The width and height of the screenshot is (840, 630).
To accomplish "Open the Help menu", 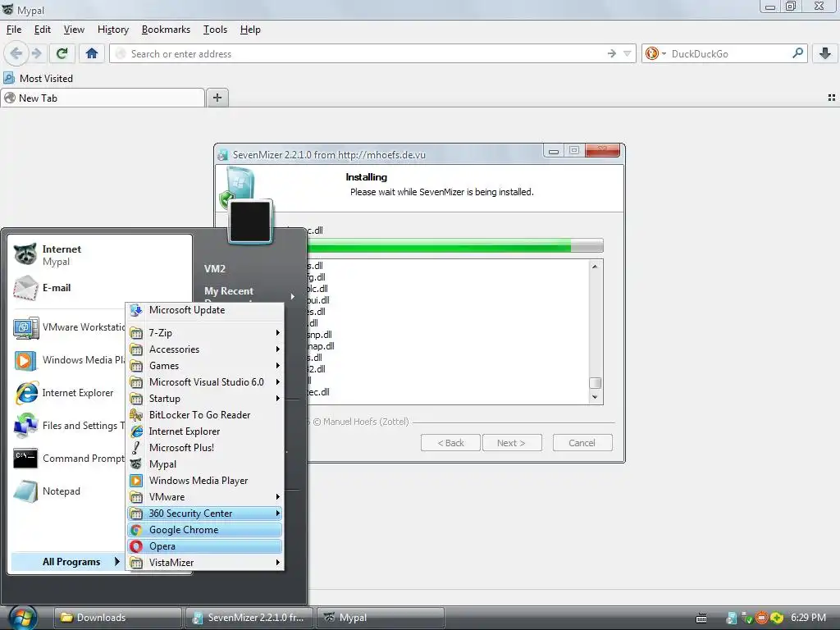I will coord(250,30).
